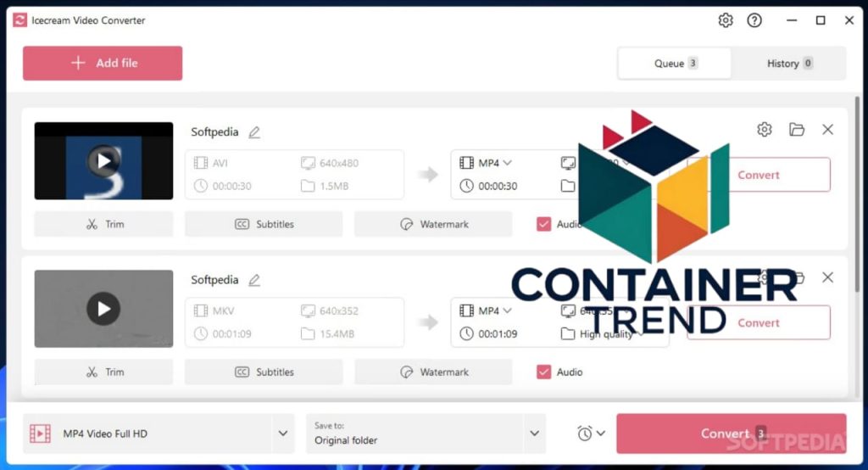868x470 pixels.
Task: Minimize the Icecream Video Converter window
Action: (792, 20)
